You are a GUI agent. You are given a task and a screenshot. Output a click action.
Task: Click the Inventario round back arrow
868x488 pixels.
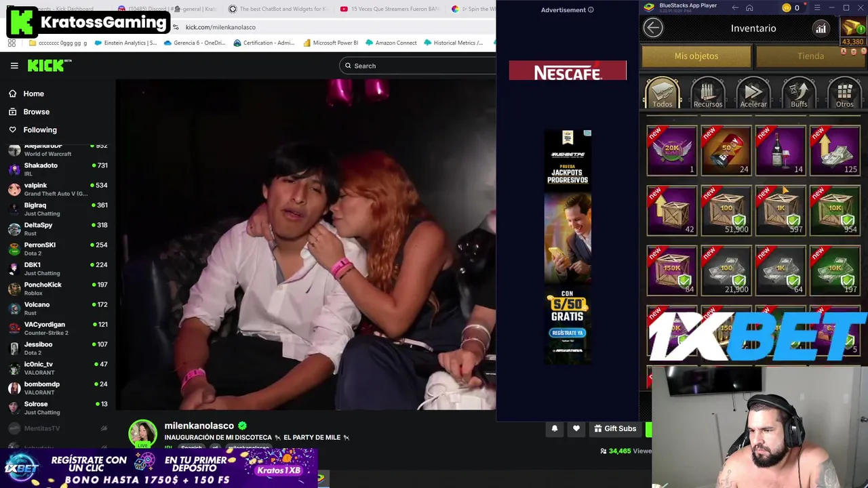tap(653, 28)
